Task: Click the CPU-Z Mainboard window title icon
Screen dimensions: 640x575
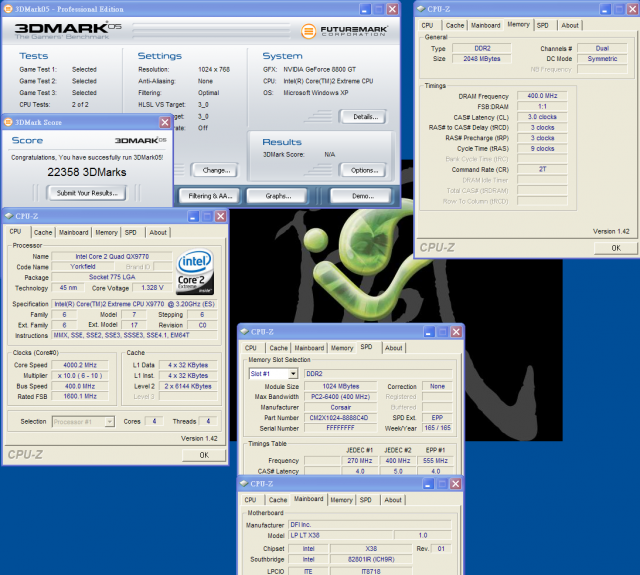Action: click(244, 484)
